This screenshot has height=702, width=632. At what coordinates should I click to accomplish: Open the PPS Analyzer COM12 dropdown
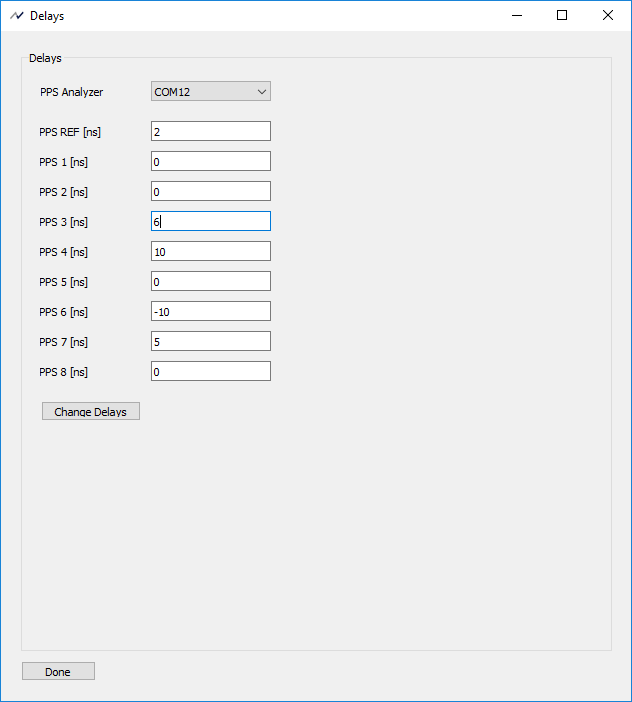click(211, 91)
